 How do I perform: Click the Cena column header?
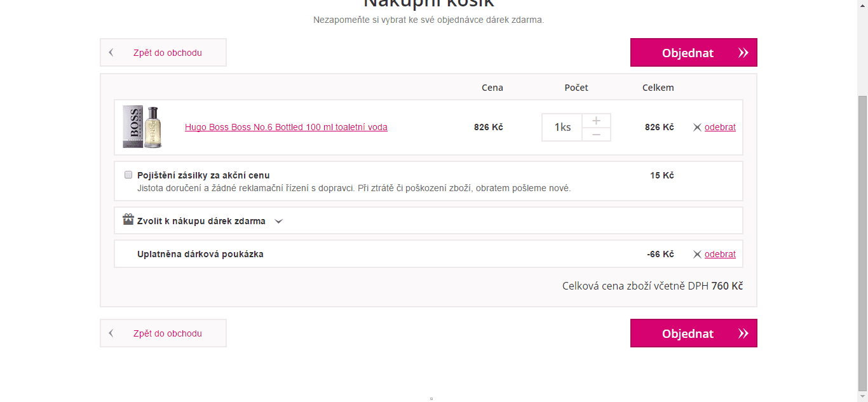tap(492, 88)
